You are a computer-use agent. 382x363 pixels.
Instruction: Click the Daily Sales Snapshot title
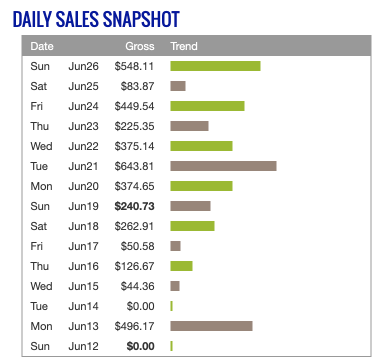coord(96,19)
